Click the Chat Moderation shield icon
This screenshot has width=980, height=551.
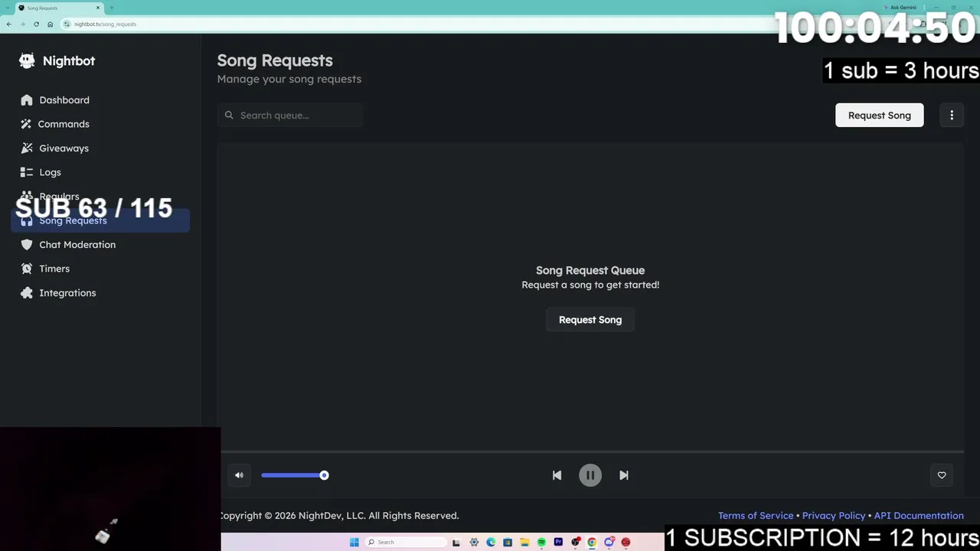[x=27, y=245]
